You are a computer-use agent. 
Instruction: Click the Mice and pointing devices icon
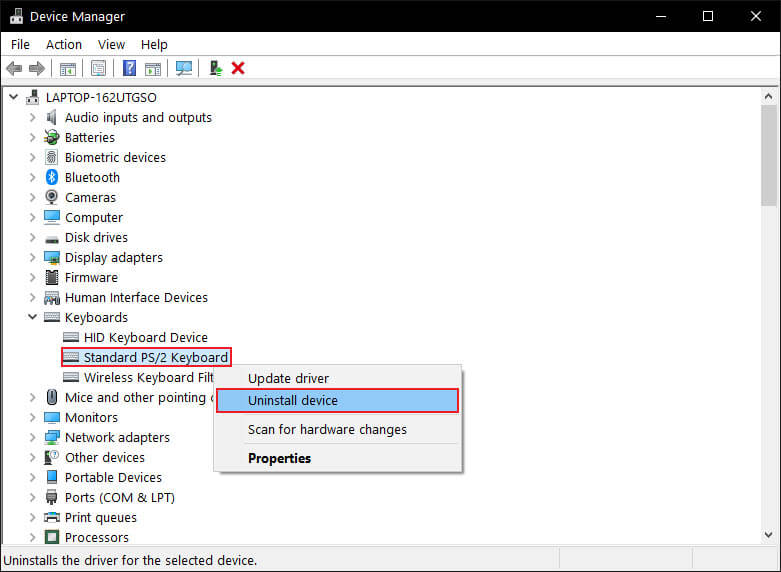point(52,397)
